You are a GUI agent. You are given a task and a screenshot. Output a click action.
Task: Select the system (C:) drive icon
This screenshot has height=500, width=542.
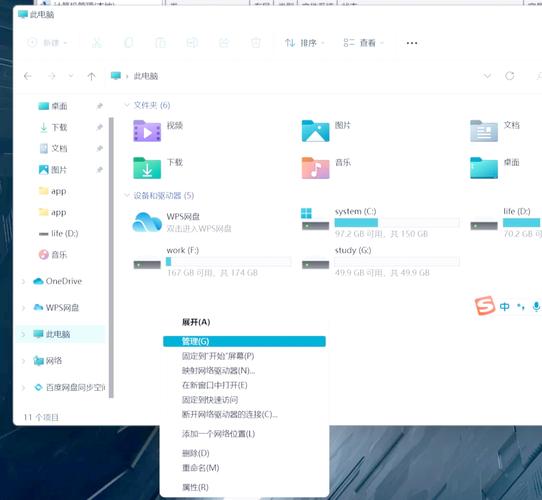[315, 220]
